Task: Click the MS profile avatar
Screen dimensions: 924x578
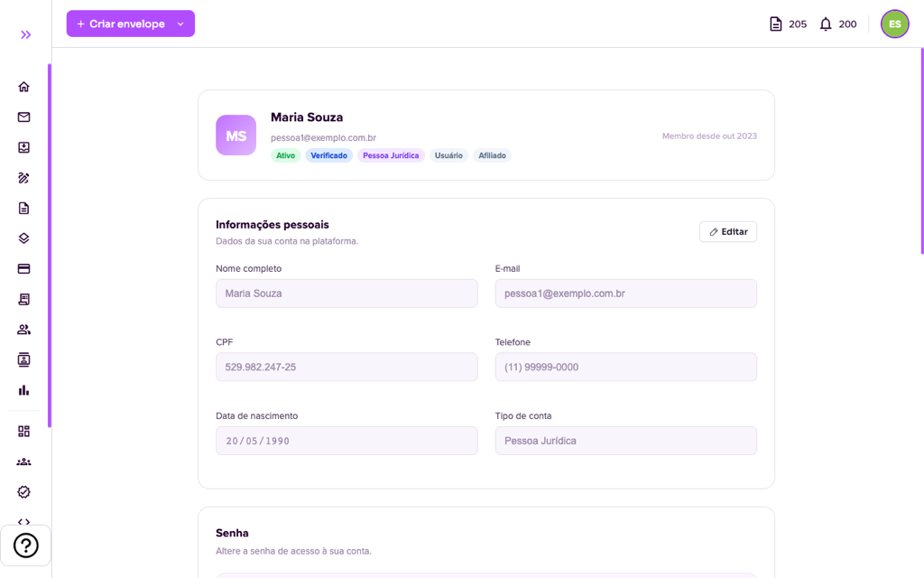Action: pos(236,135)
